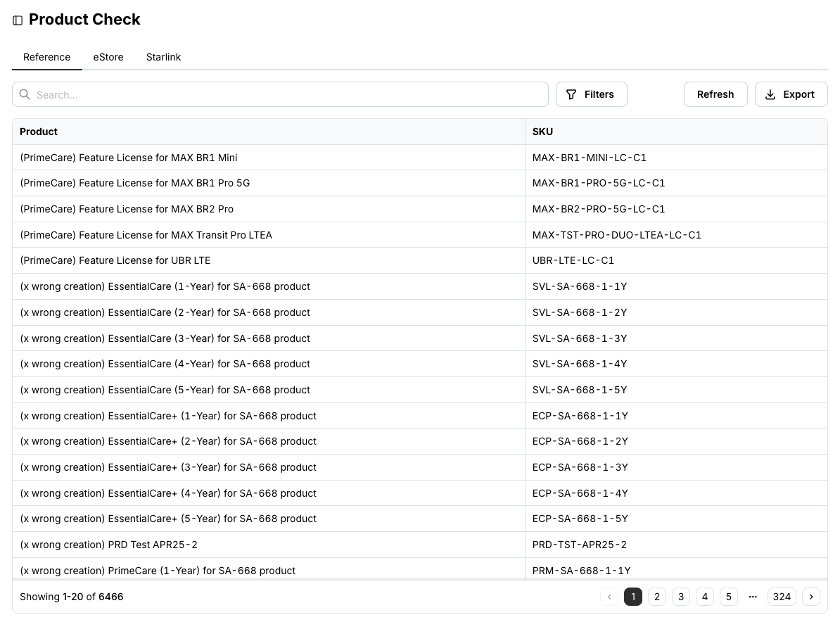The height and width of the screenshot is (622, 840).
Task: Refresh the product list
Action: (x=715, y=94)
